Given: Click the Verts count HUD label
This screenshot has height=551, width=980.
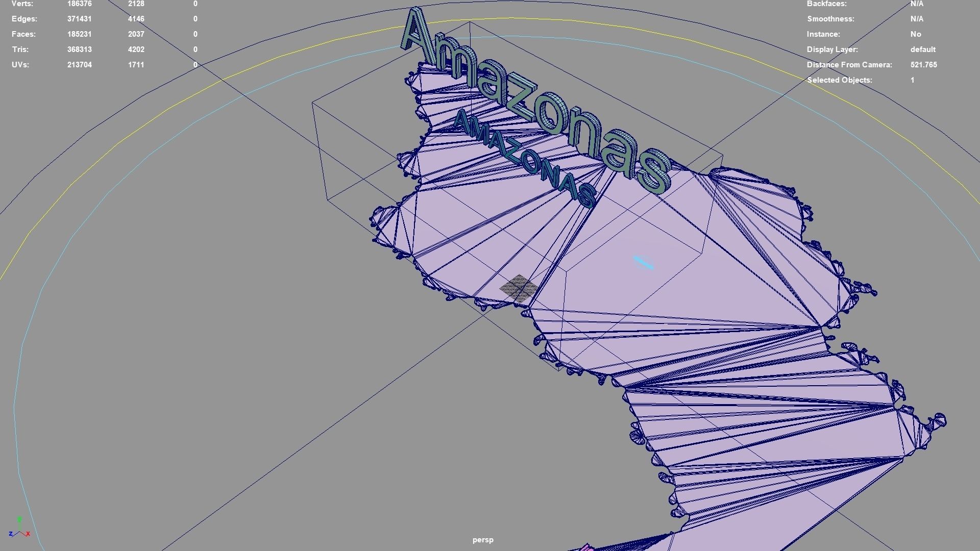Looking at the screenshot, I should click(22, 4).
